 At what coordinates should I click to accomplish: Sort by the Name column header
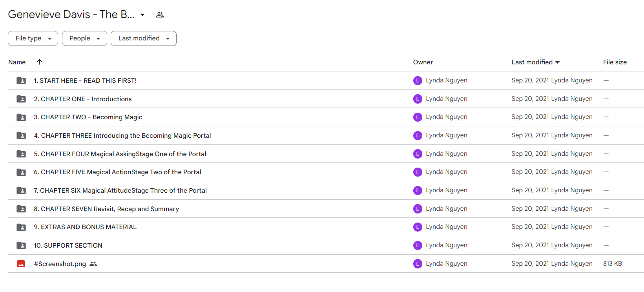point(17,62)
